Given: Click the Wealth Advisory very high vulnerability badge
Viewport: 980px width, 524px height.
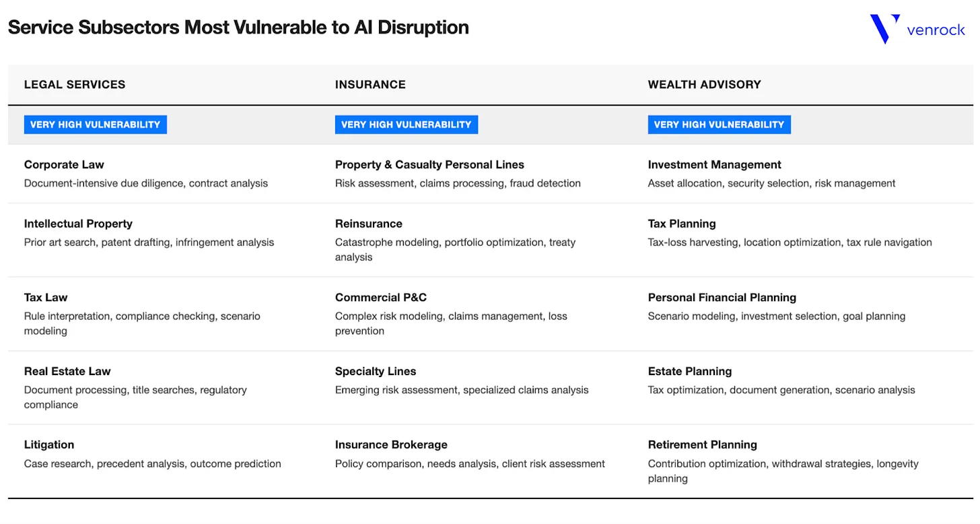Looking at the screenshot, I should click(x=719, y=125).
